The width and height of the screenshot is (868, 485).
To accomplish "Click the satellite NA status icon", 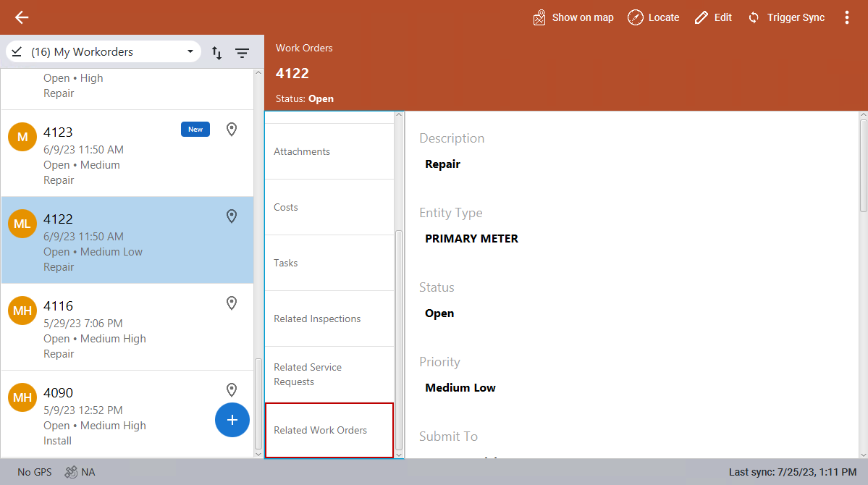I will pos(71,472).
